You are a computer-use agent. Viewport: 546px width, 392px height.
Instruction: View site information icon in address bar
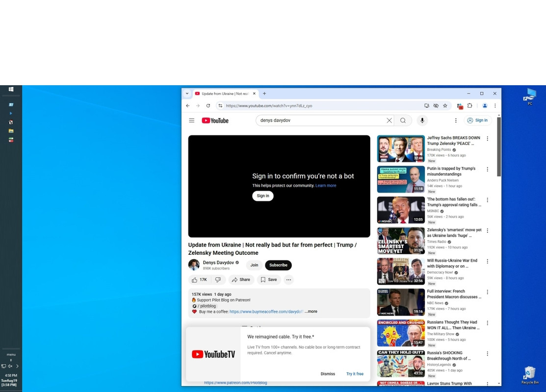click(x=220, y=106)
